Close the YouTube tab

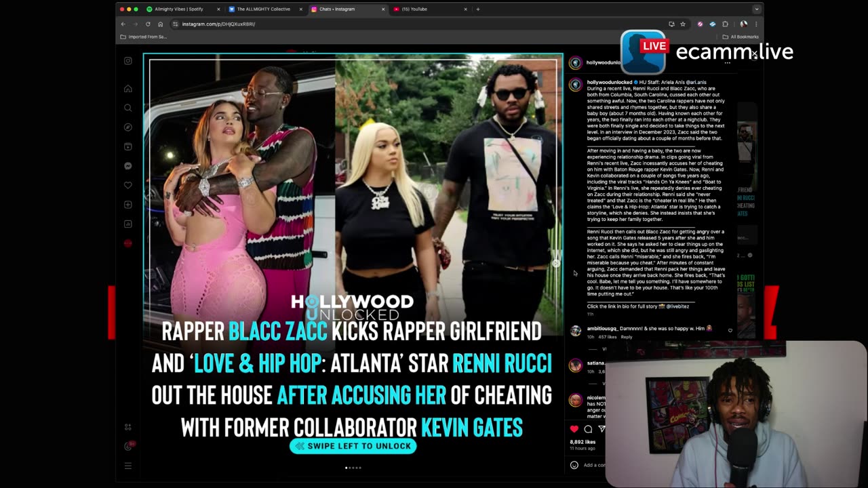click(x=465, y=9)
